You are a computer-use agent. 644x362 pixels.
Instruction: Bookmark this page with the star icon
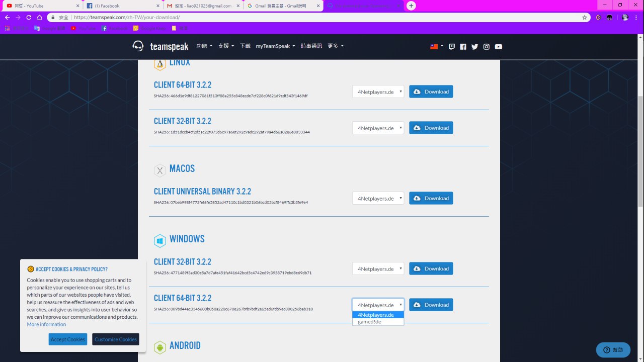click(x=584, y=17)
